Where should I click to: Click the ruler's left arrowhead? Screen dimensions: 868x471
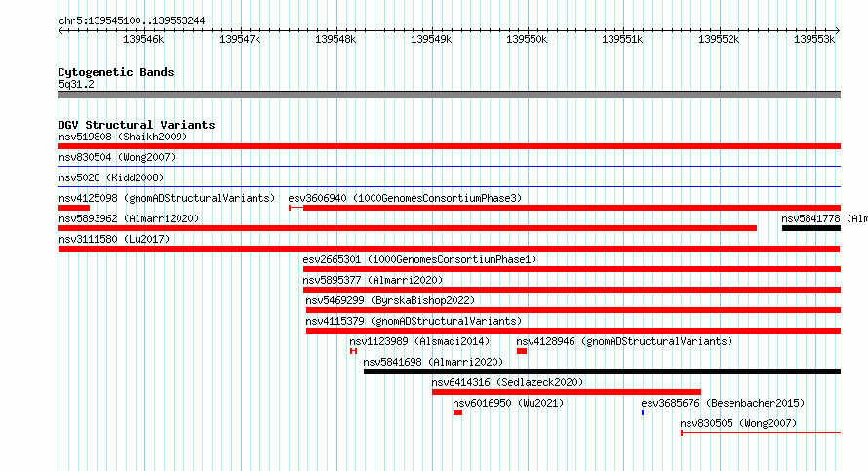pyautogui.click(x=60, y=31)
